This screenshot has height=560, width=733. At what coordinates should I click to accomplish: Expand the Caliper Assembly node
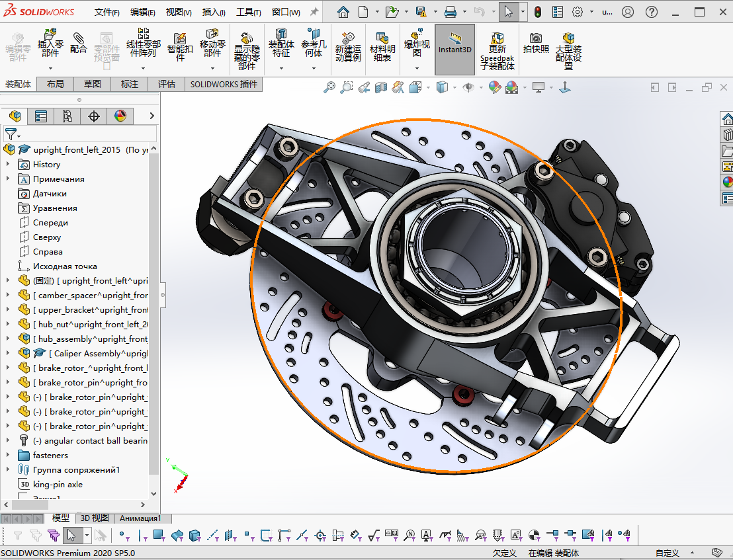[7, 353]
